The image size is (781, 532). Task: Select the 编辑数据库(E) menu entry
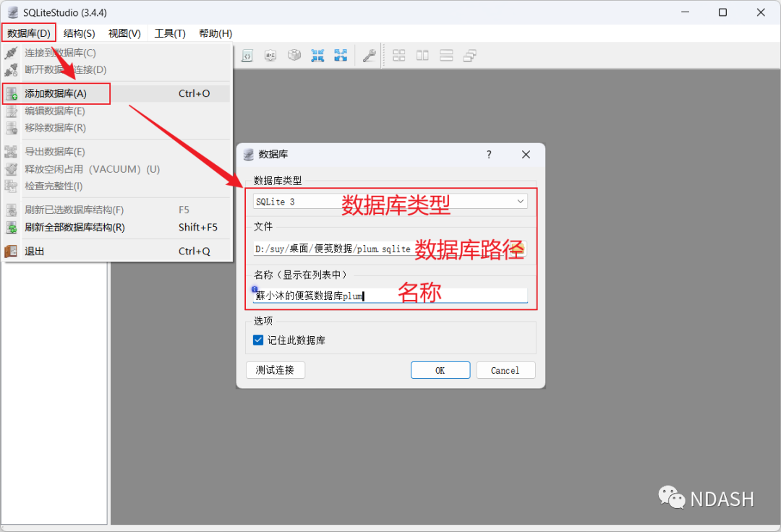pyautogui.click(x=116, y=111)
